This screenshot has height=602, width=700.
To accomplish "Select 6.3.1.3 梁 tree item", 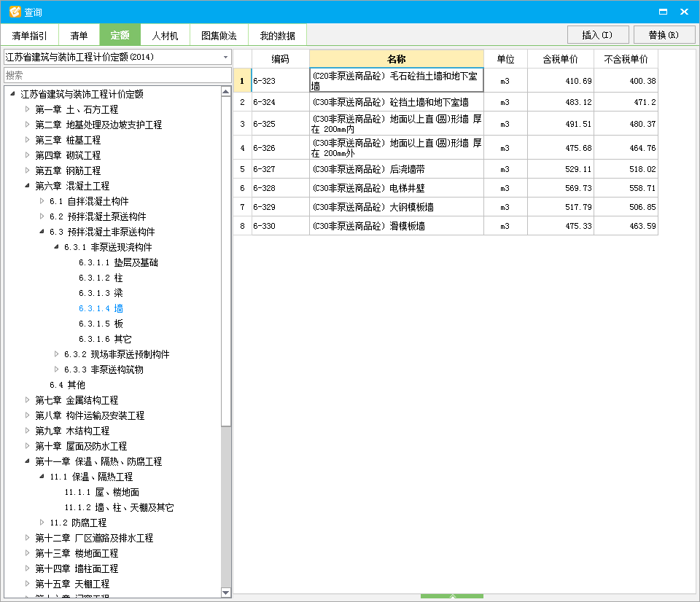I will (101, 293).
